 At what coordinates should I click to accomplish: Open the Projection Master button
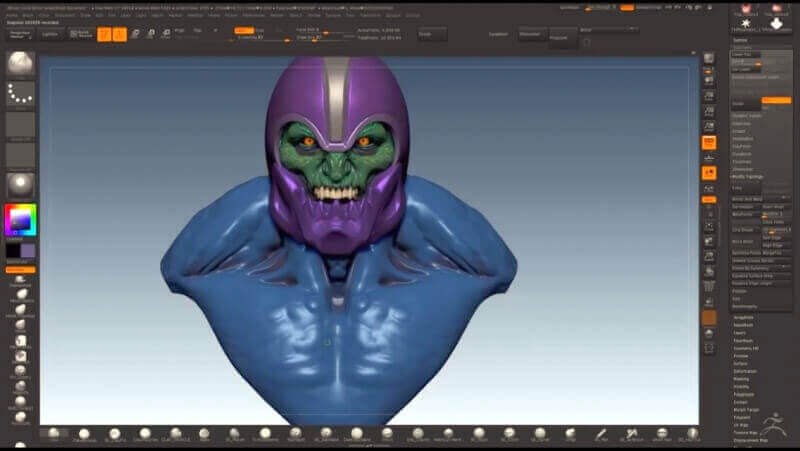[x=21, y=35]
